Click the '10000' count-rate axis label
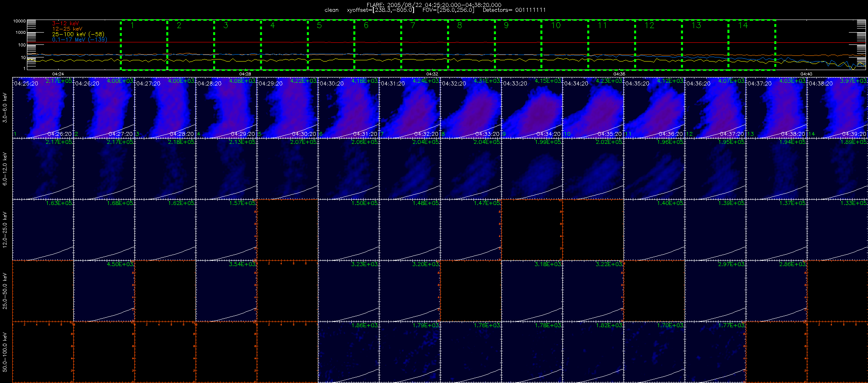Viewport: 868px width, 383px height. coord(19,21)
